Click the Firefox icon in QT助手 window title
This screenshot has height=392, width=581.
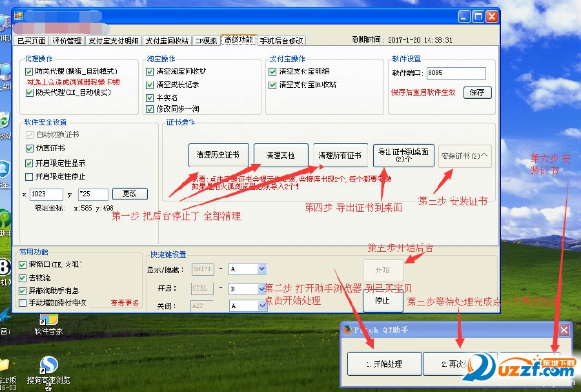[x=347, y=329]
